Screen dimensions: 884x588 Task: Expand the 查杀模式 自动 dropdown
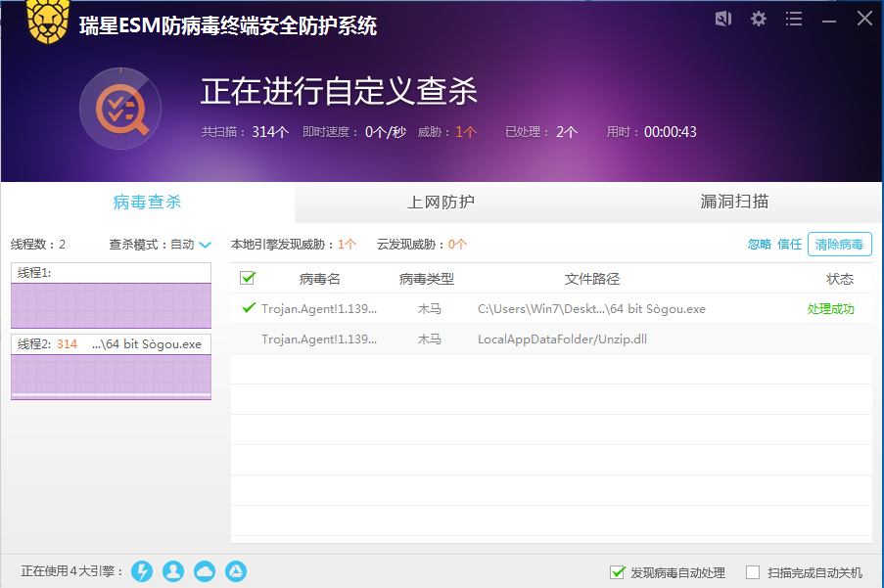205,245
